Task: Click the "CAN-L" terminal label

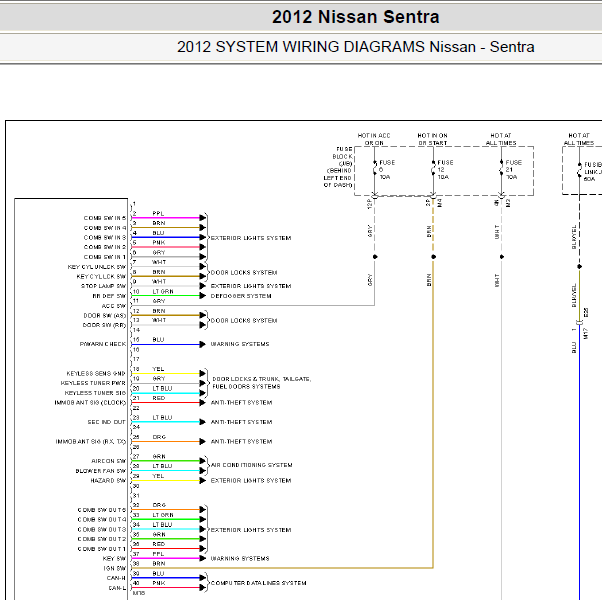Action: (117, 588)
